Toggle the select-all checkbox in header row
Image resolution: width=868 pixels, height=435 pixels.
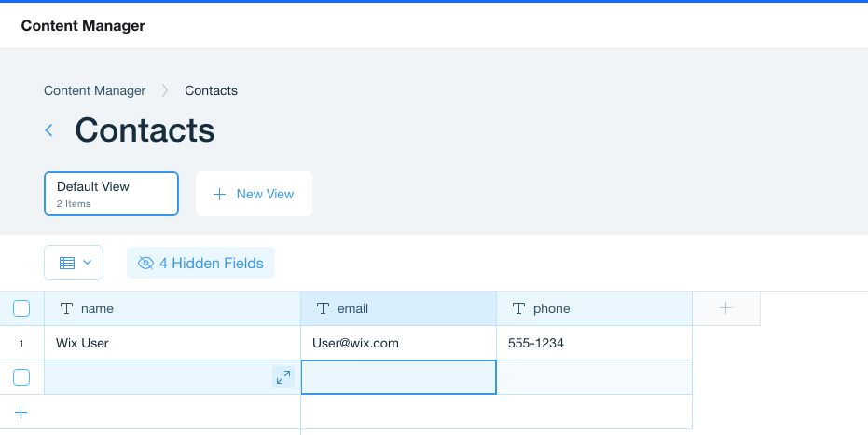point(21,308)
